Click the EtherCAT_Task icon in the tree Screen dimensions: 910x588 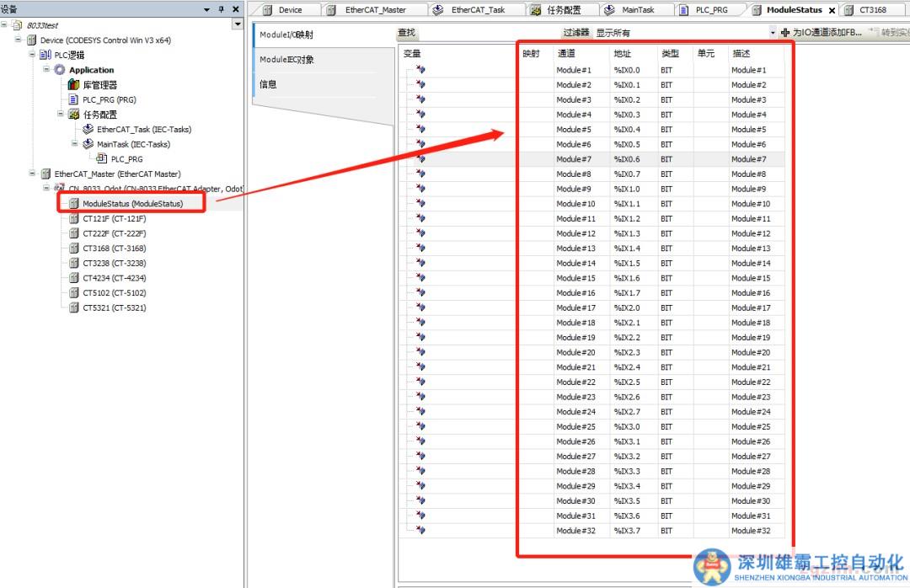point(88,130)
